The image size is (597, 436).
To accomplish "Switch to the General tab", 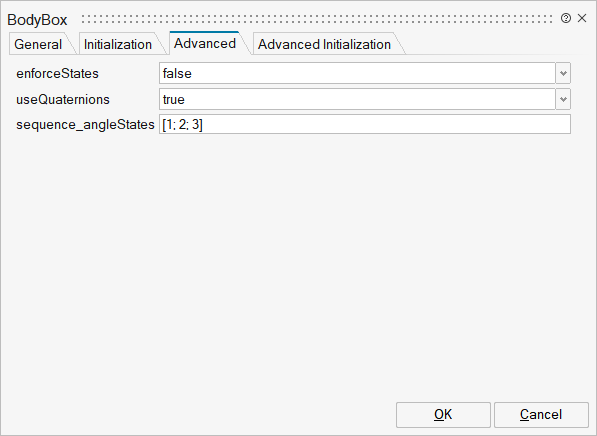I will (38, 44).
